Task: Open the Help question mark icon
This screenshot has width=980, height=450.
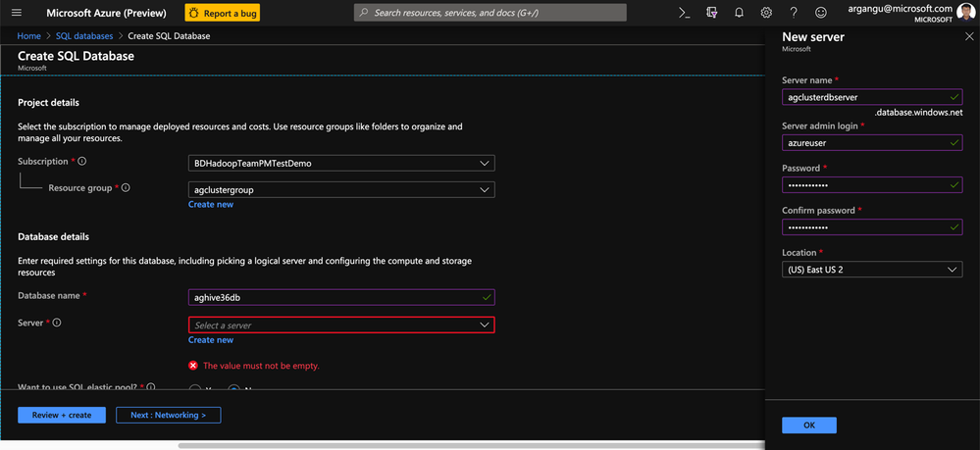Action: click(x=794, y=13)
